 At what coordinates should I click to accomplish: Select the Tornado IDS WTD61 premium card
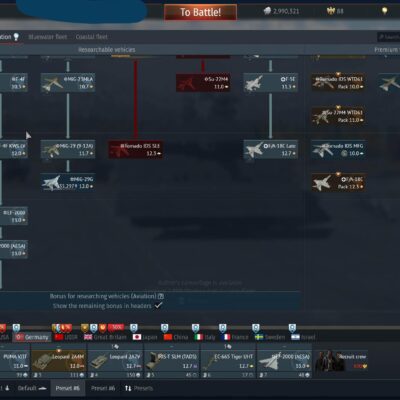[338, 83]
